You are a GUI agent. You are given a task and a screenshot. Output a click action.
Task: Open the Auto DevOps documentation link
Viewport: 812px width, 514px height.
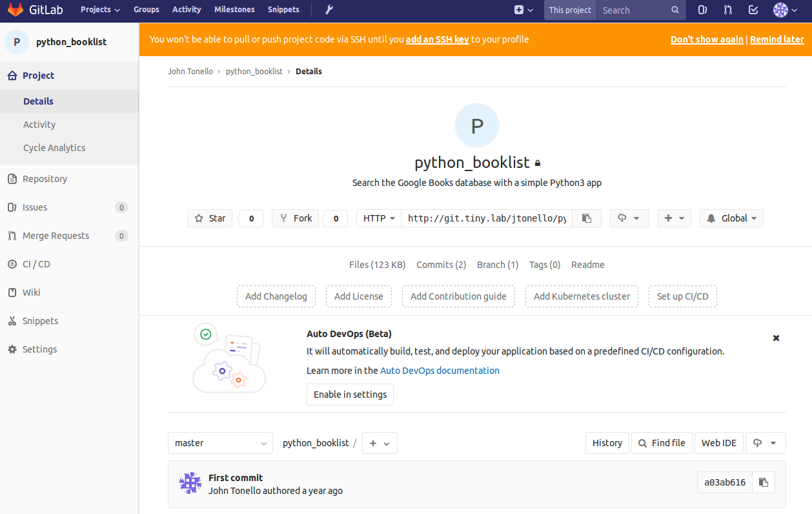click(440, 370)
